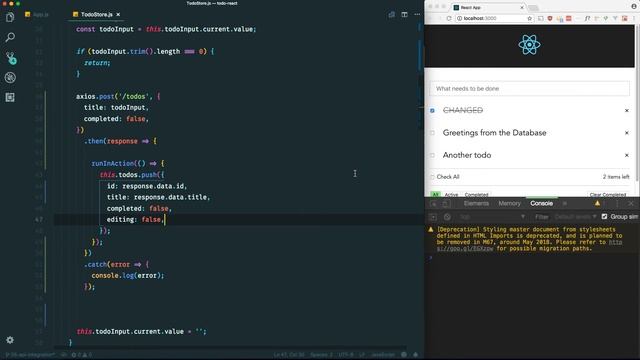Click the Clear Completed button
This screenshot has width=640, height=360.
[607, 195]
